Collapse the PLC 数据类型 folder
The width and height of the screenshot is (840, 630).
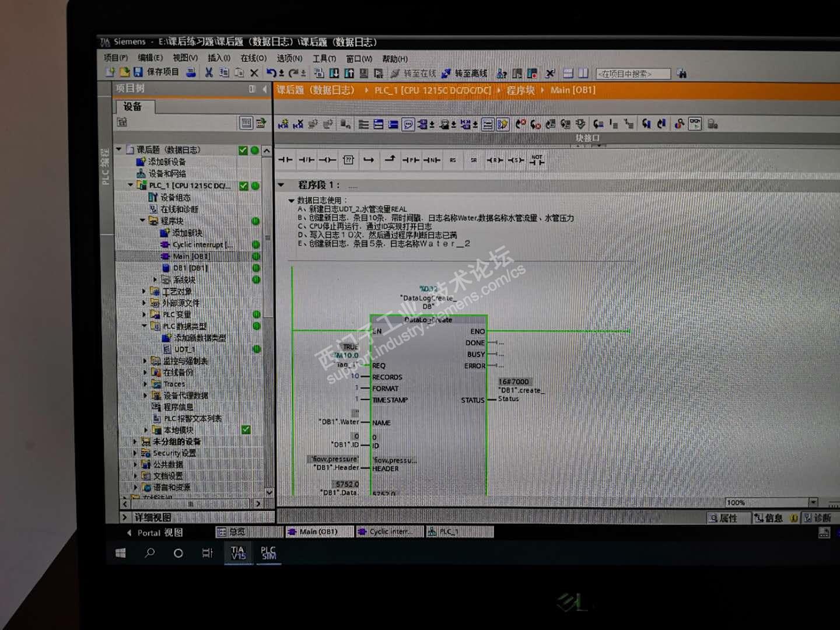pos(144,325)
